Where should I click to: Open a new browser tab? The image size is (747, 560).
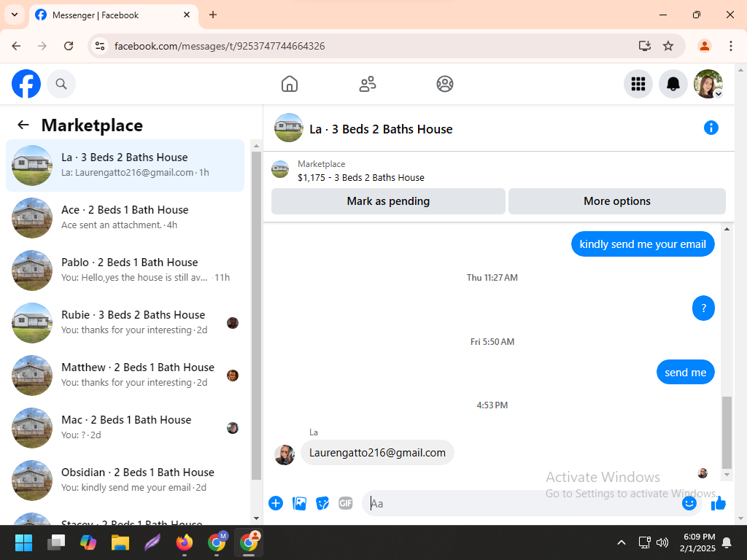[213, 15]
